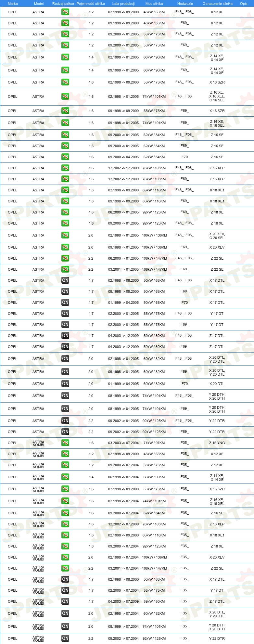Click the 'Model' column header

tap(39, 4)
